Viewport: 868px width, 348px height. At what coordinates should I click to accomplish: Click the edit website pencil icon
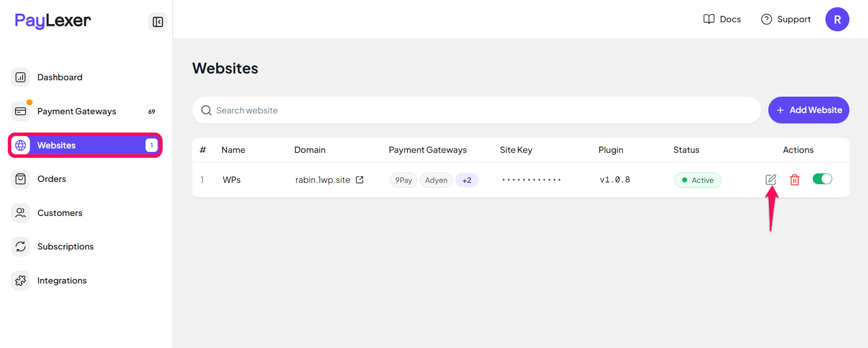(x=770, y=179)
